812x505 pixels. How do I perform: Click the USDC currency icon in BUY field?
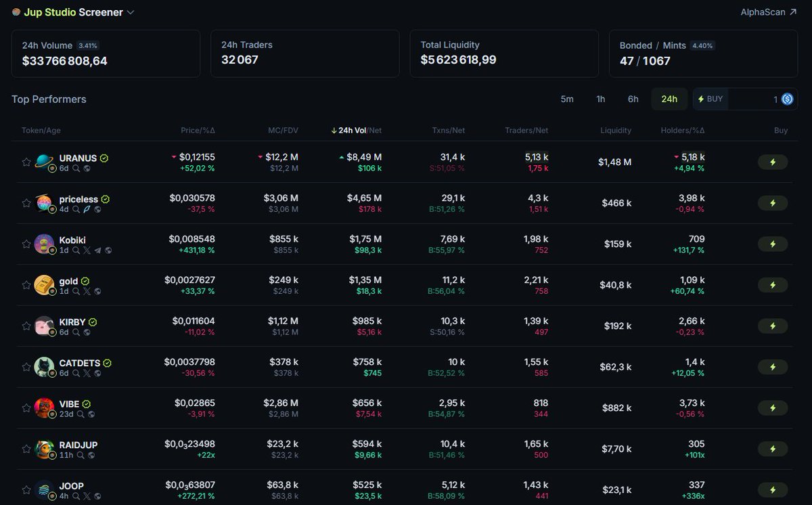pos(788,99)
